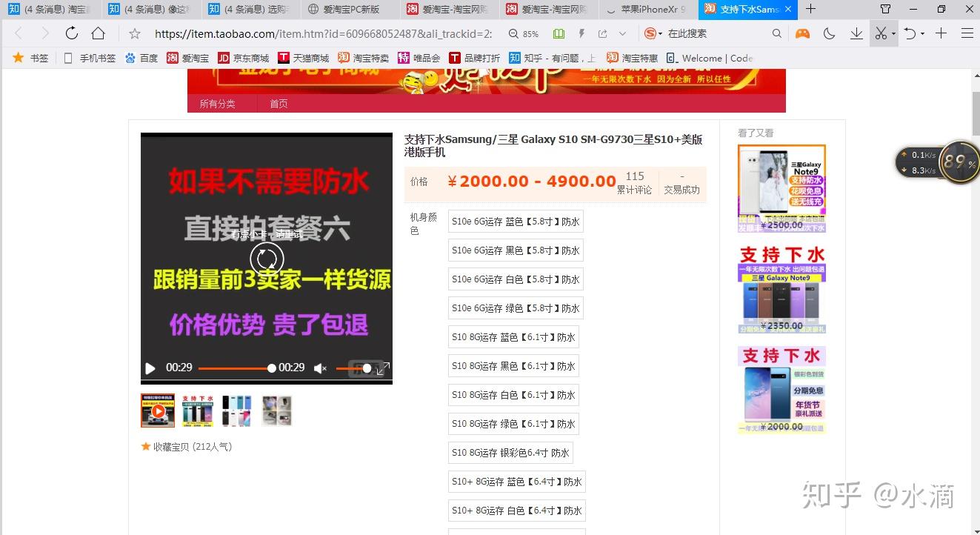
Task: Expand the video to fullscreen
Action: pyautogui.click(x=383, y=368)
